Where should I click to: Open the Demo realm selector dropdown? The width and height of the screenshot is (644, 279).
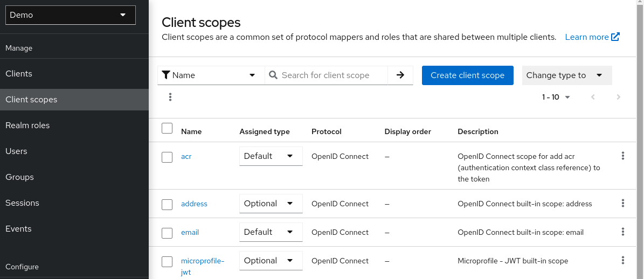70,15
